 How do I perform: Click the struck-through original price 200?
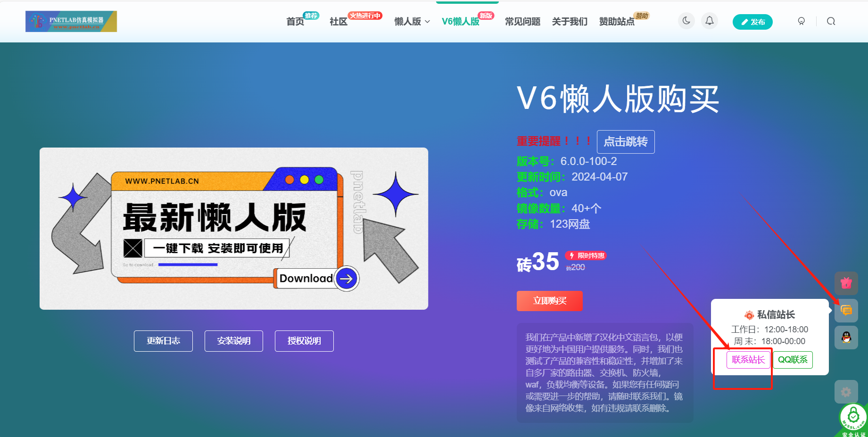(x=576, y=267)
